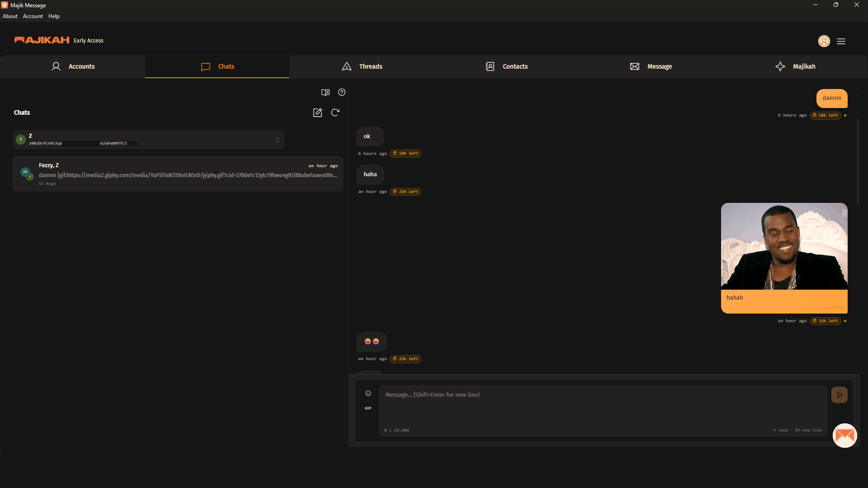
Task: Open the Contacts tab
Action: click(x=506, y=66)
